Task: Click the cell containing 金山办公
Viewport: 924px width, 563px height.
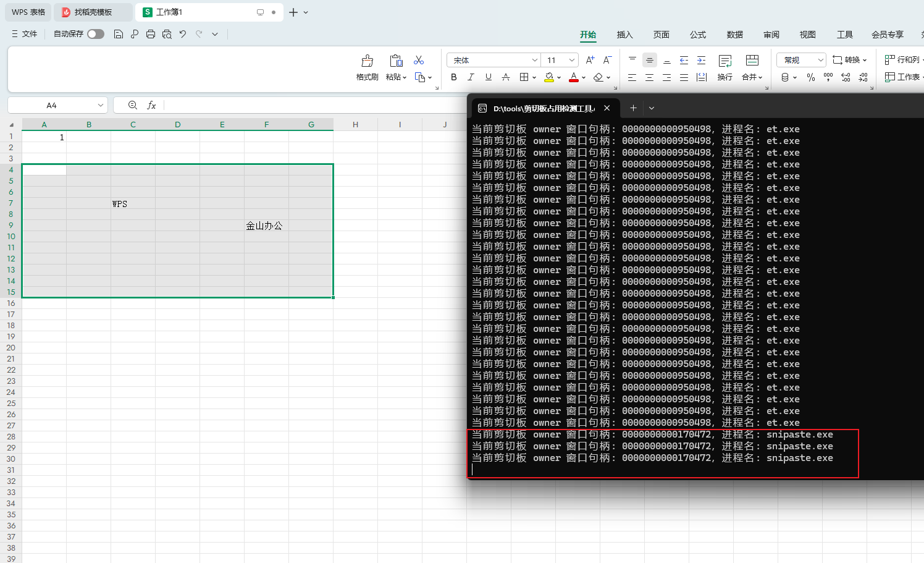Action: pos(266,226)
